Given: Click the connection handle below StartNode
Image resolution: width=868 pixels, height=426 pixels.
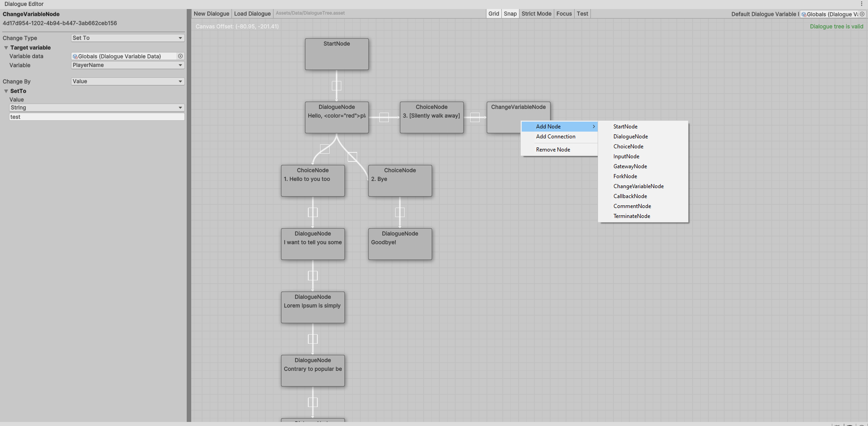Looking at the screenshot, I should (336, 85).
